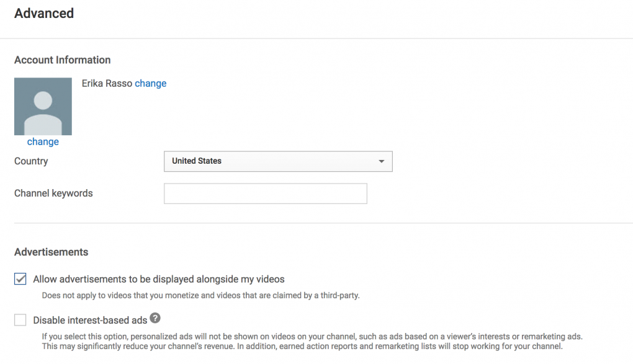The width and height of the screenshot is (633, 364).
Task: Click the Disable interest-based ads label text
Action: pyautogui.click(x=90, y=321)
